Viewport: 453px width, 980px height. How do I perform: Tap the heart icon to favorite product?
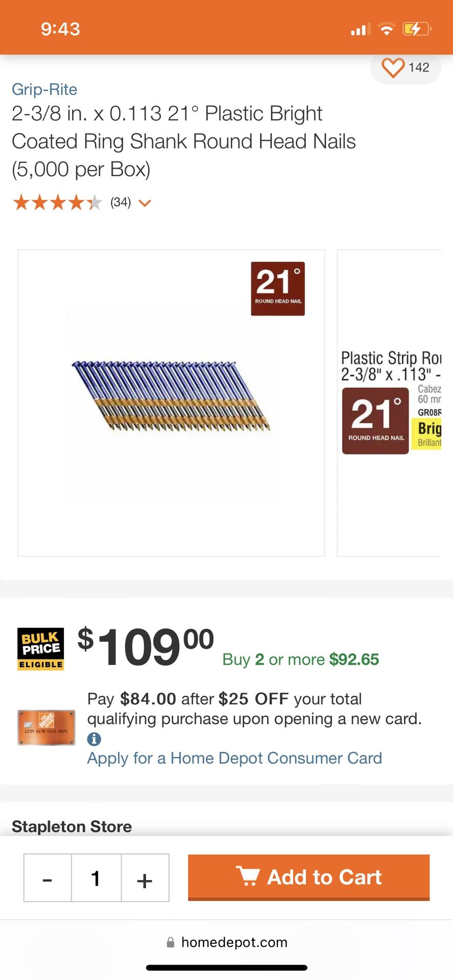point(392,67)
